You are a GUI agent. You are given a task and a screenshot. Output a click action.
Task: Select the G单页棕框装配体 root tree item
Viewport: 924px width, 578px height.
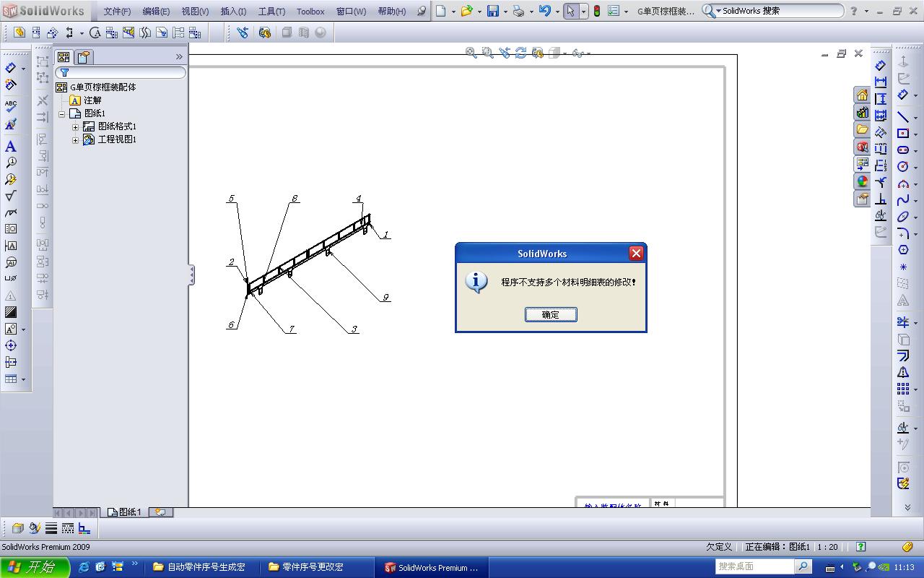click(103, 87)
